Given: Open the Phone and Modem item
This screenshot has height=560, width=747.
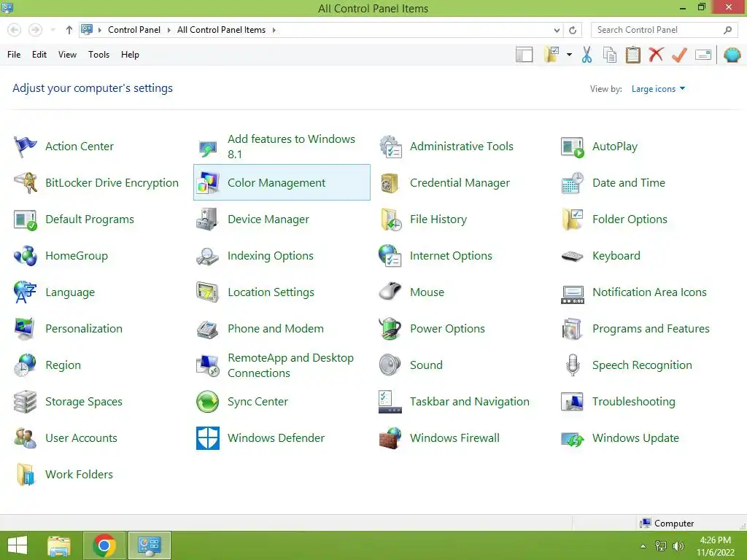Looking at the screenshot, I should pyautogui.click(x=260, y=329).
